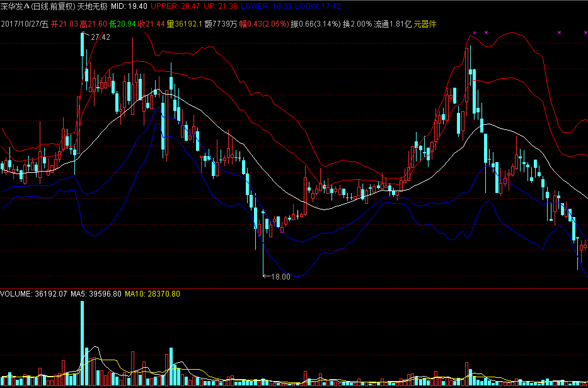This screenshot has height=388, width=588.
Task: Click the 深华发A(日线.前复权) chart title
Action: coord(38,6)
